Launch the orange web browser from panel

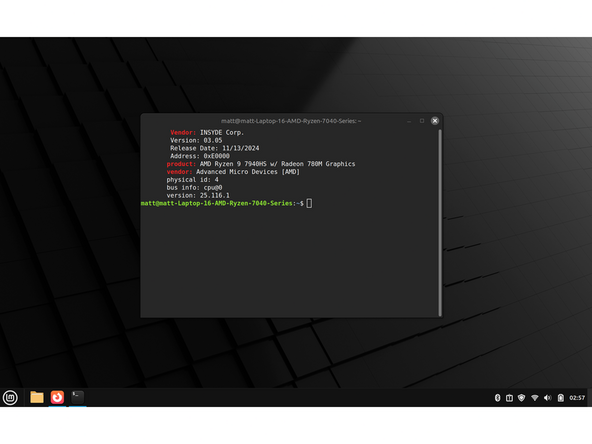pos(57,397)
